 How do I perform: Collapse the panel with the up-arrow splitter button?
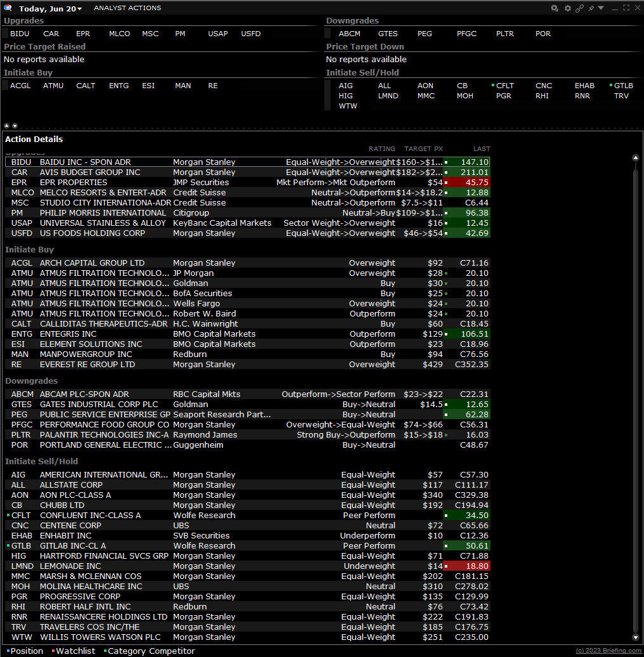tap(7, 126)
